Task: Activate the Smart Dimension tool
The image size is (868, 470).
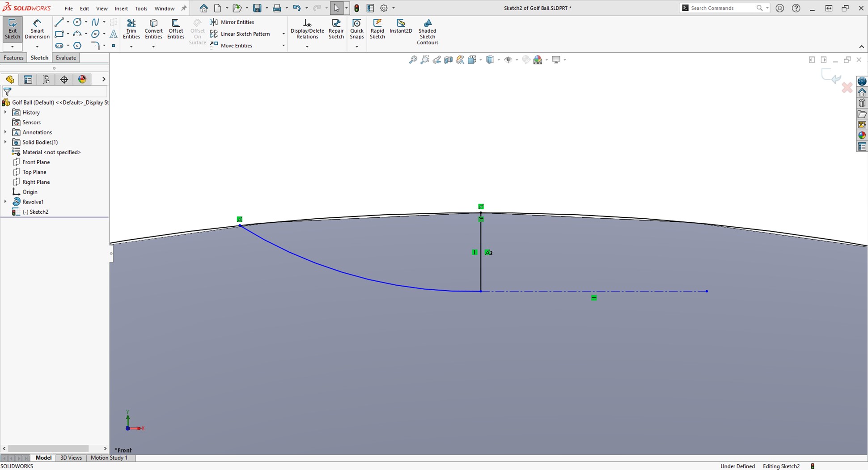Action: [x=37, y=28]
